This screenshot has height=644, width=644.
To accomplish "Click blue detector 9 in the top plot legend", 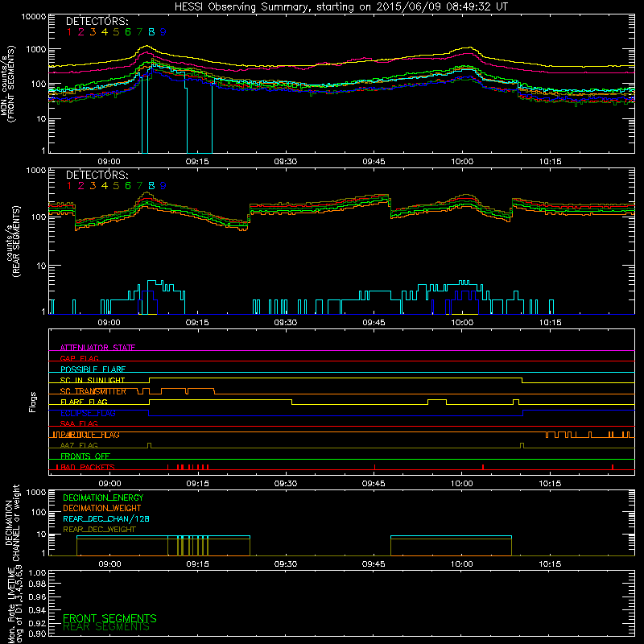I will [x=163, y=32].
